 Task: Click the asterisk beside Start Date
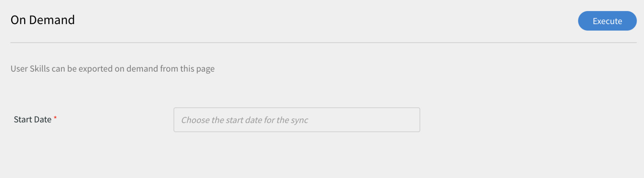pos(55,118)
